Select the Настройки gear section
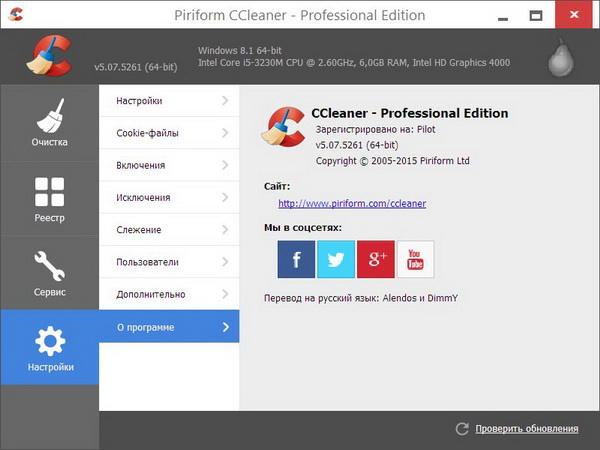This screenshot has height=450, width=600. point(49,348)
